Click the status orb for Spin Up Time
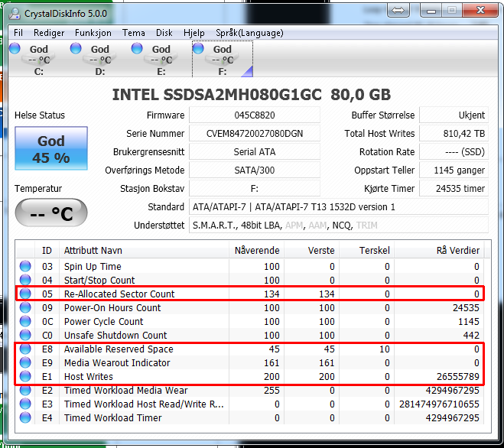 click(x=25, y=266)
